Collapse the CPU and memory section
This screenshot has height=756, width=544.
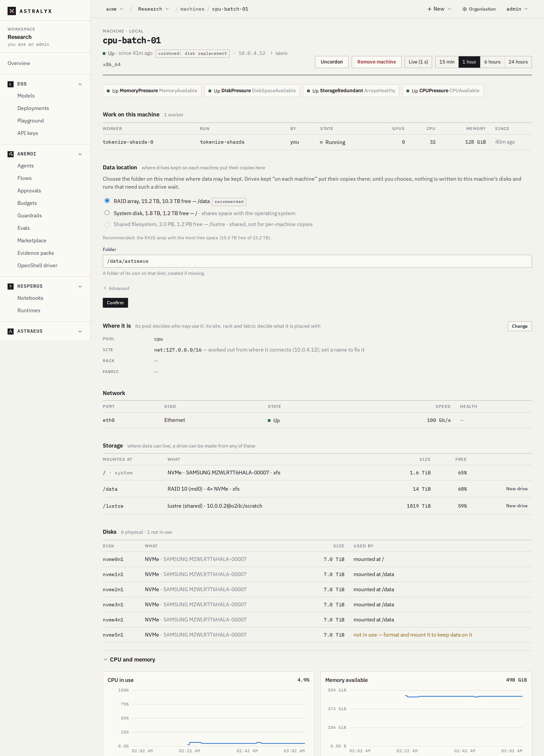(x=129, y=659)
